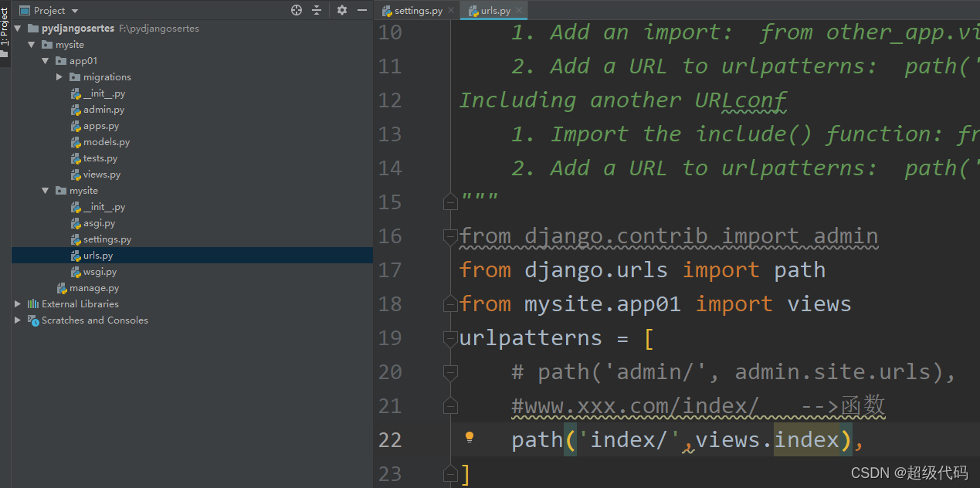Viewport: 980px width, 488px height.
Task: Click 'urlpatterns' on line 19
Action: (x=531, y=338)
